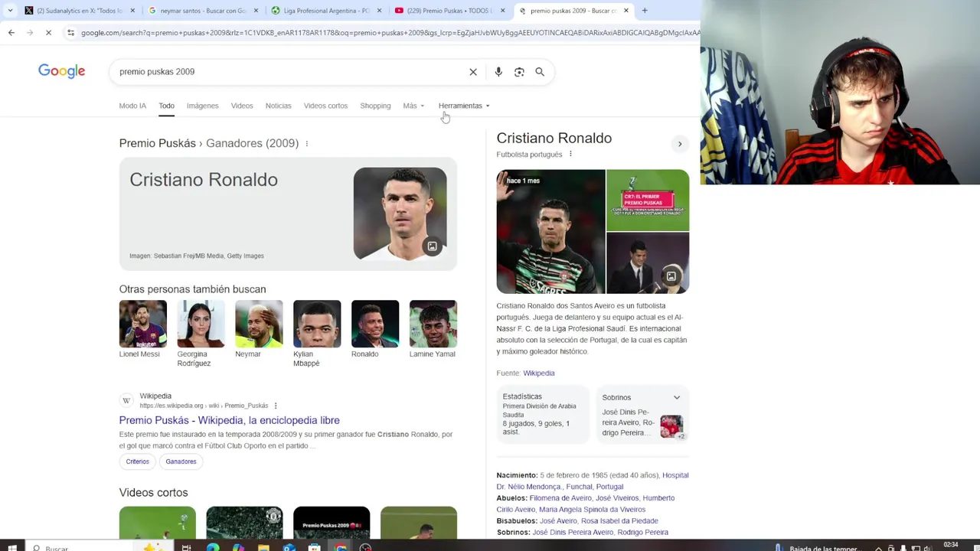Open the CR7 El Primer Premio Puskas image
The height and width of the screenshot is (551, 980).
click(x=648, y=200)
